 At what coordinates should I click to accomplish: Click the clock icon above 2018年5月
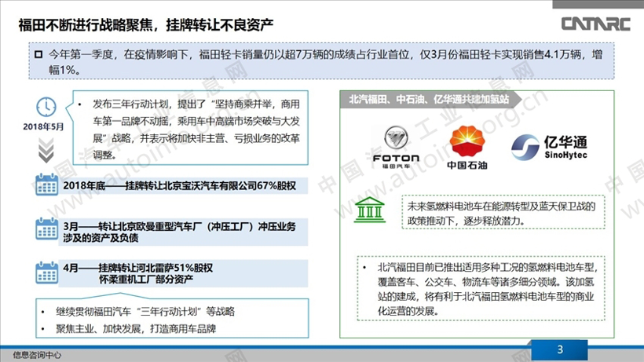[46, 107]
